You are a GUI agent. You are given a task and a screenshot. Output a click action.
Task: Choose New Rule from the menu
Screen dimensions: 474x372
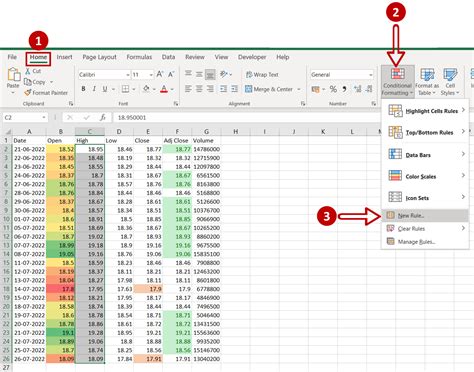point(425,216)
